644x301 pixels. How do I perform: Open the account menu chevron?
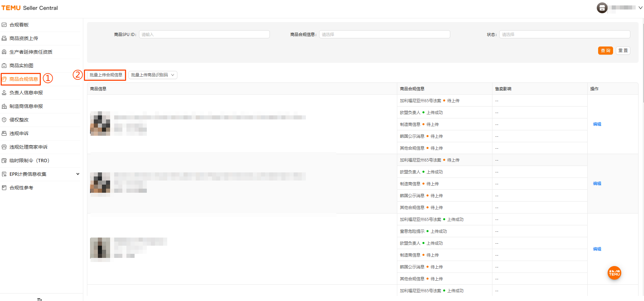click(x=640, y=8)
